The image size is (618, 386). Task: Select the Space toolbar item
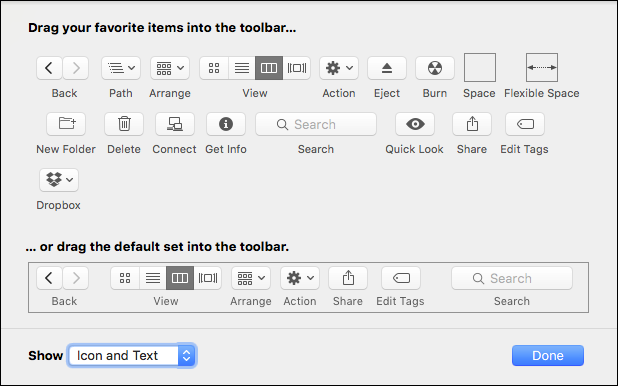point(480,67)
